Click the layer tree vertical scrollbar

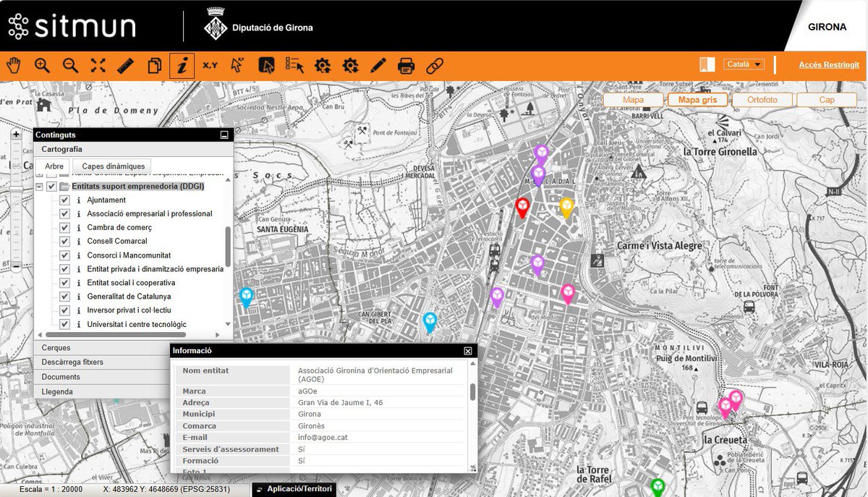point(229,247)
